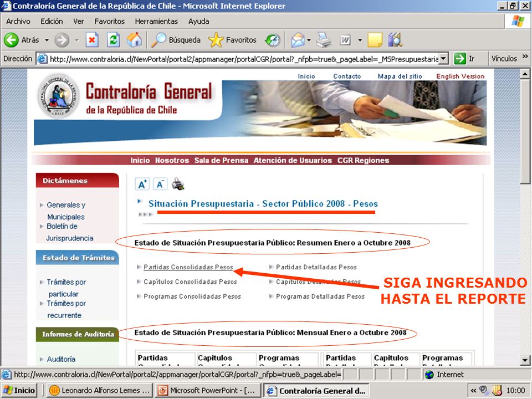Open English Version link
Viewport: 532px width, 399px height.
tap(460, 76)
